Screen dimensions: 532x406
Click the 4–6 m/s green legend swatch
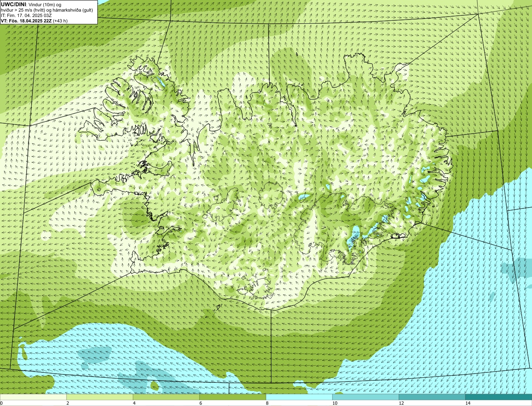point(166,397)
